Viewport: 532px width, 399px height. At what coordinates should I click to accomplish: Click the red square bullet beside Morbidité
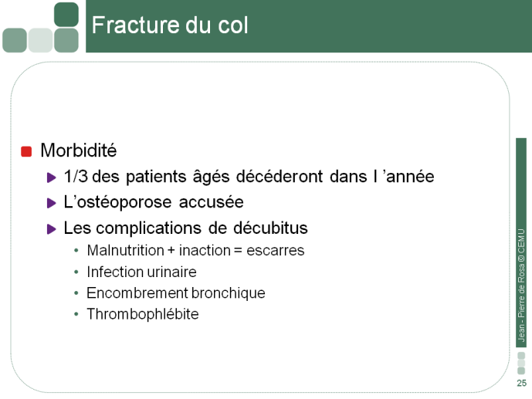(26, 151)
